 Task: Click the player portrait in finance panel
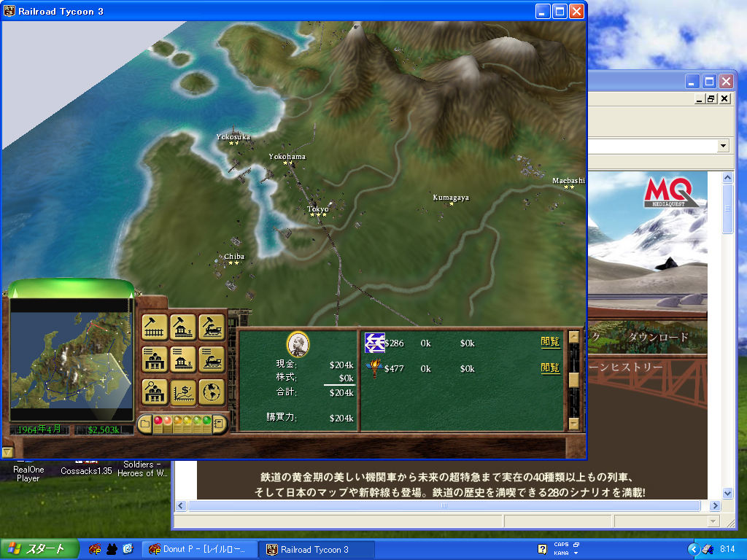298,344
